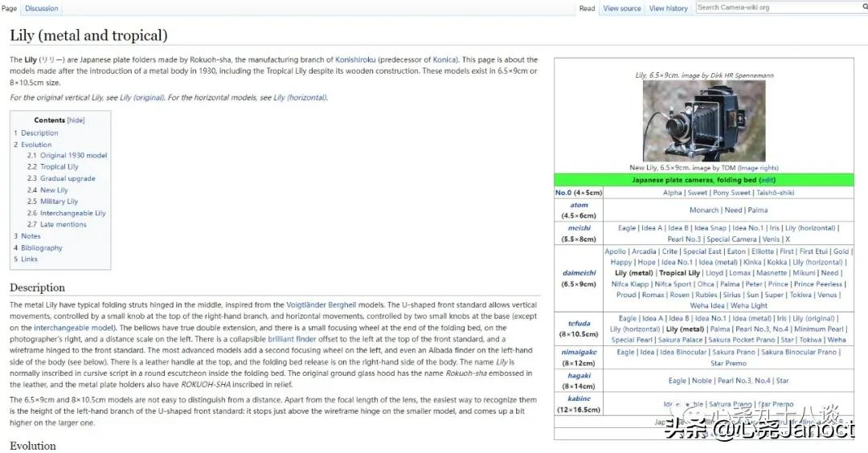Open the Lily (horizontal) link in the italic note
The height and width of the screenshot is (453, 868).
click(x=300, y=97)
